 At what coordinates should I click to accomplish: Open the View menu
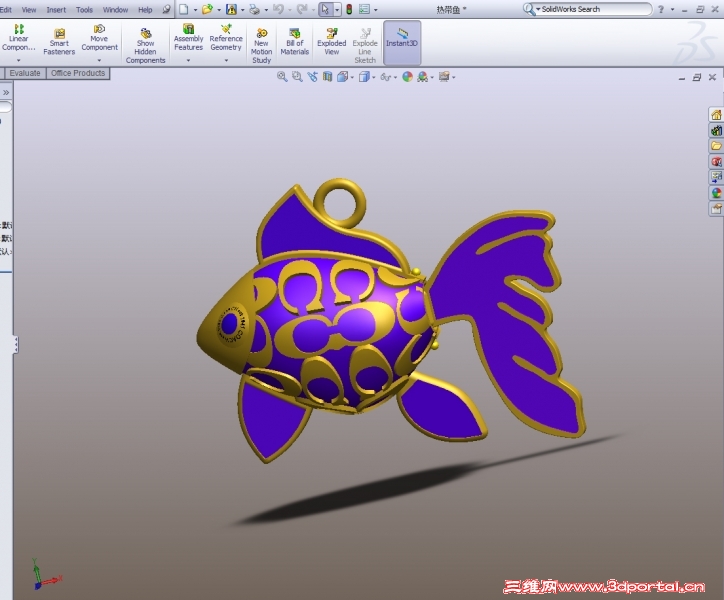(29, 9)
